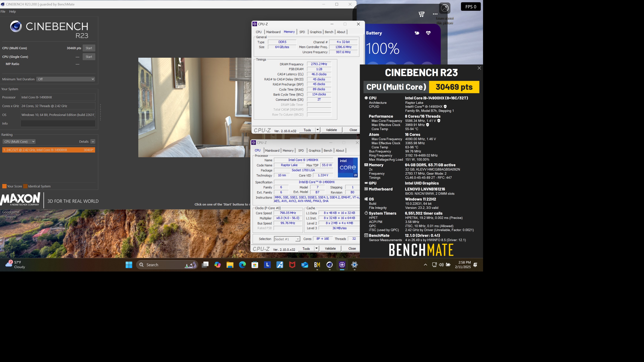Show hidden system tray icons

(425, 265)
